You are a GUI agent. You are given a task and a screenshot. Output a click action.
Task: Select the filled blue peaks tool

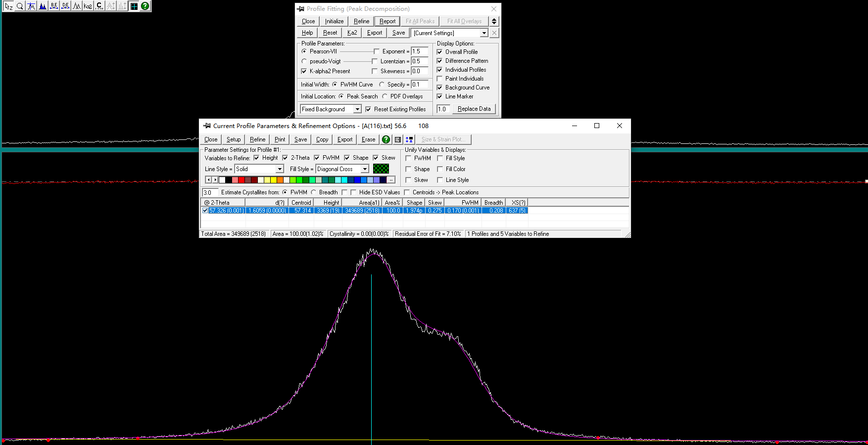(x=43, y=6)
